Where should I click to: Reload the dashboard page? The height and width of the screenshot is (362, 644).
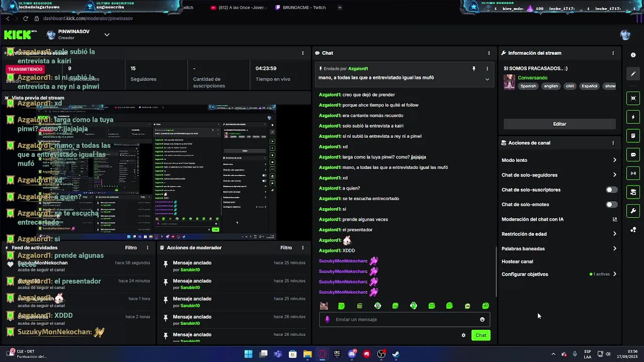click(25, 19)
